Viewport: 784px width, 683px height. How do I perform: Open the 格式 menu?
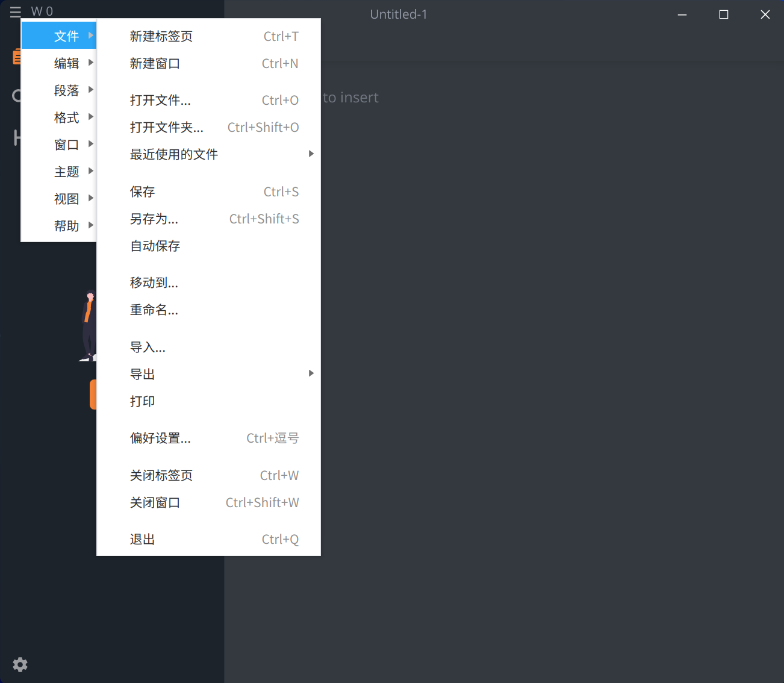coord(59,117)
